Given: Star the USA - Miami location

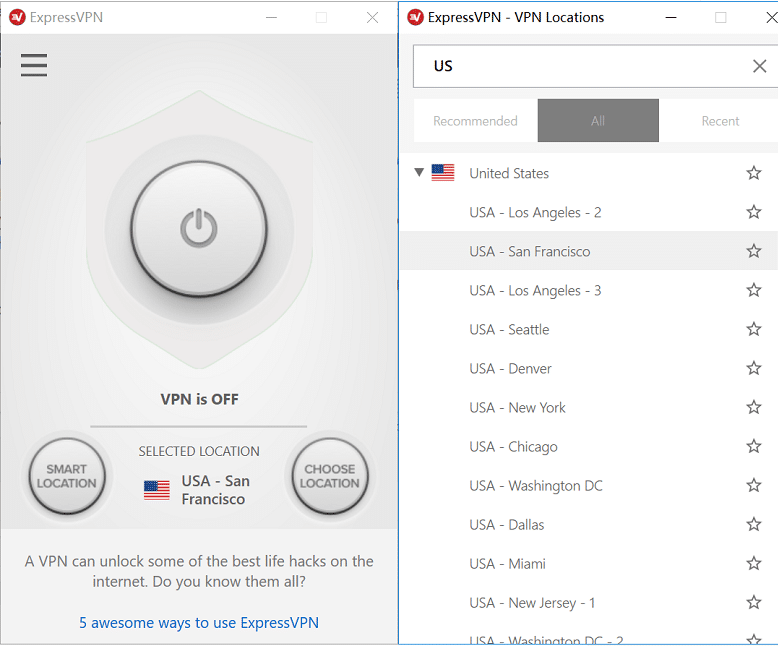Looking at the screenshot, I should pos(754,563).
